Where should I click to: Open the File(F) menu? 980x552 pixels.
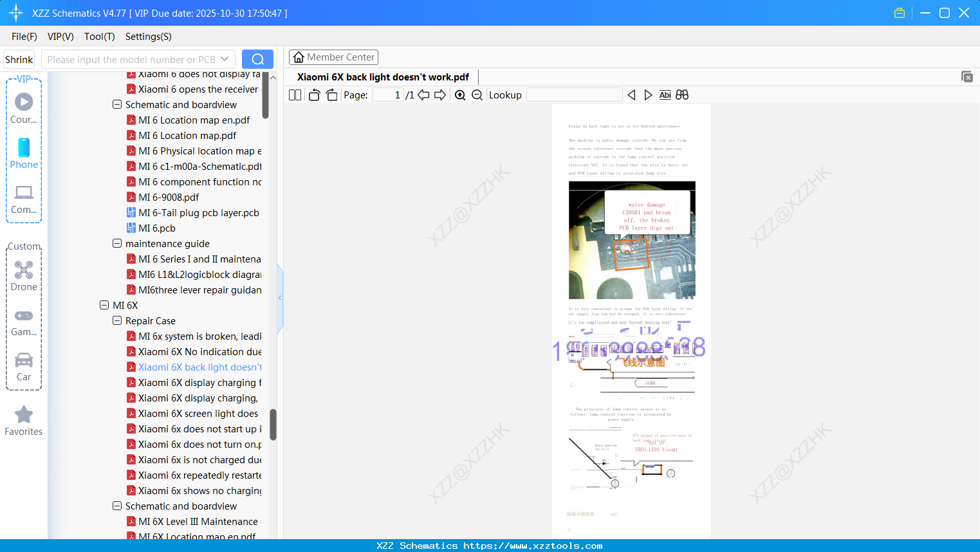24,37
